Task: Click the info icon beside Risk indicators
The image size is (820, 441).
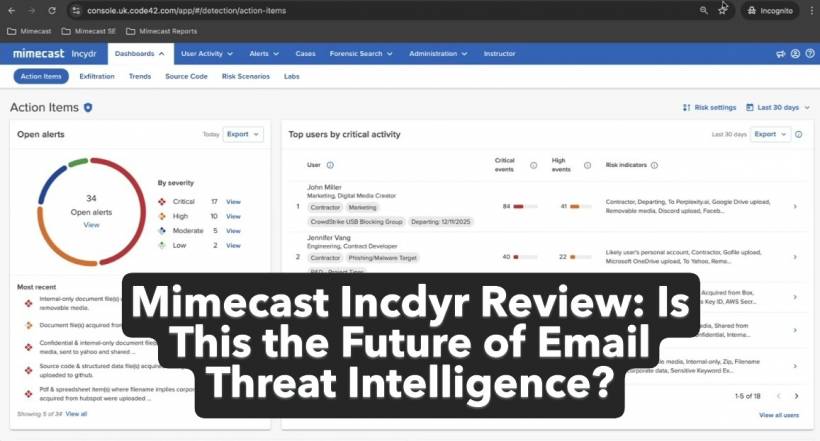Action: point(655,165)
